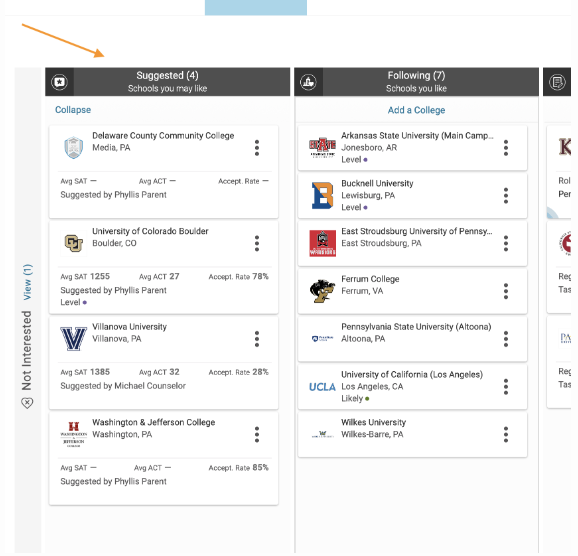The image size is (578, 556).
Task: Click the Suggested column star icon
Action: (59, 82)
